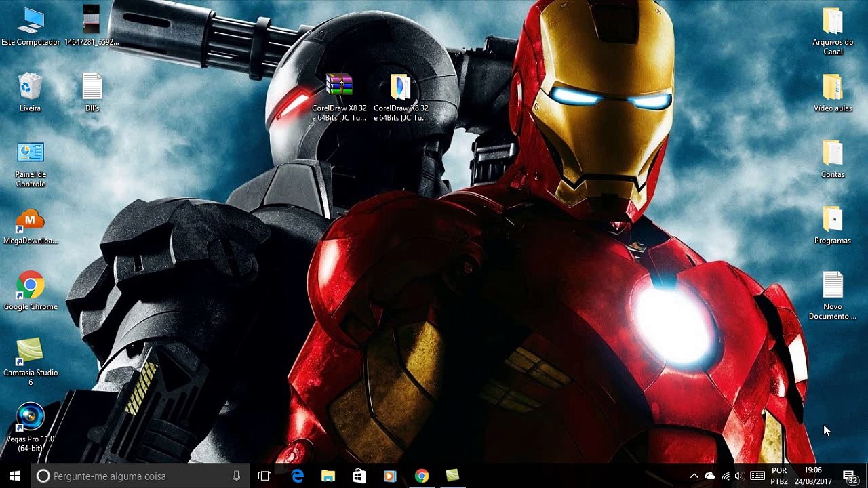Open Action Center notifications icon
Image resolution: width=868 pixels, height=488 pixels.
click(x=850, y=476)
